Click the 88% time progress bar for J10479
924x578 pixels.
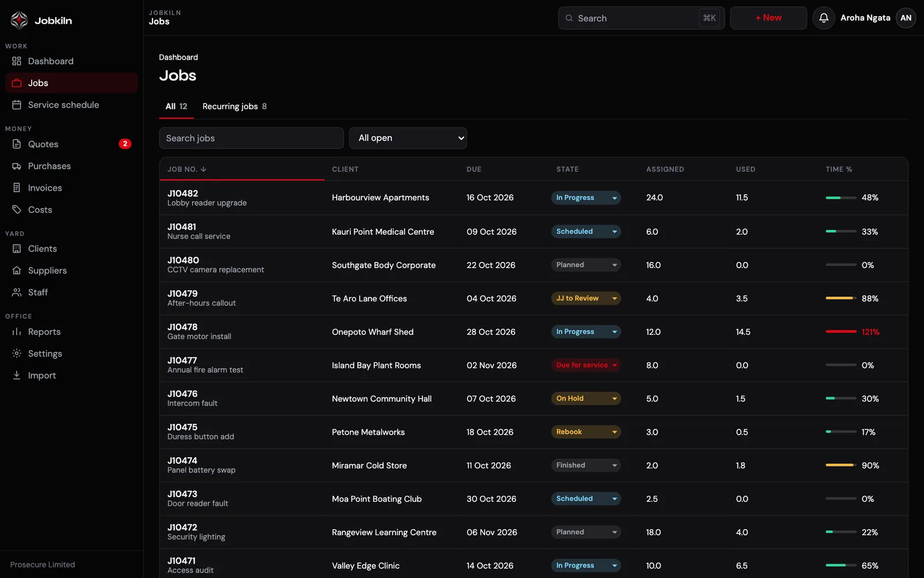(x=841, y=298)
